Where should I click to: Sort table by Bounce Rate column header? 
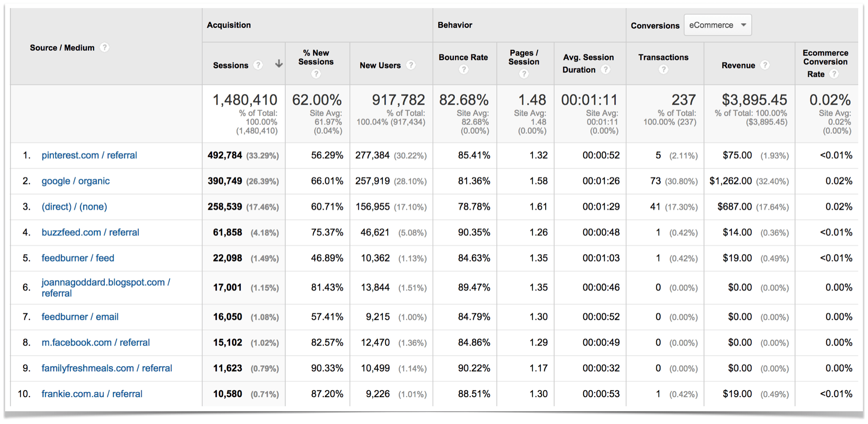coord(464,57)
